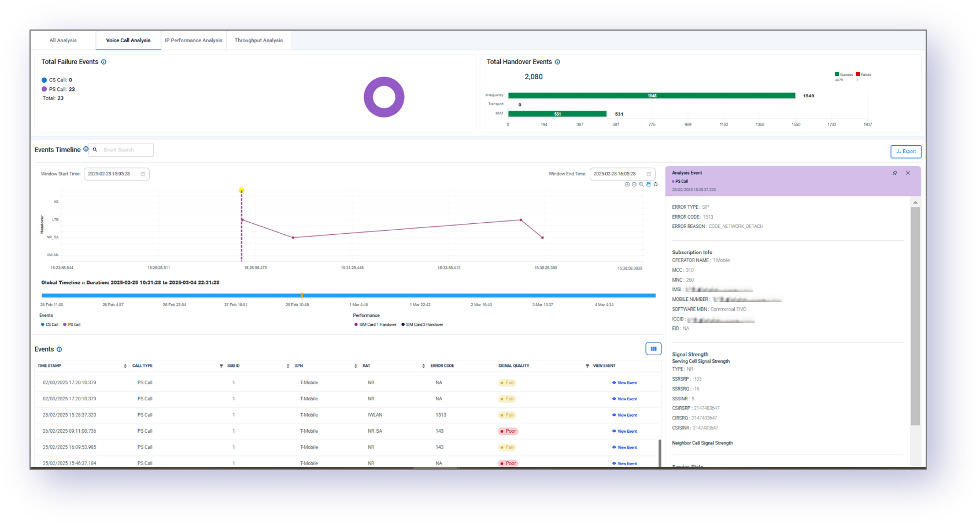Open the column chooser for Events table
Screen dimensions: 980x523
(x=653, y=349)
